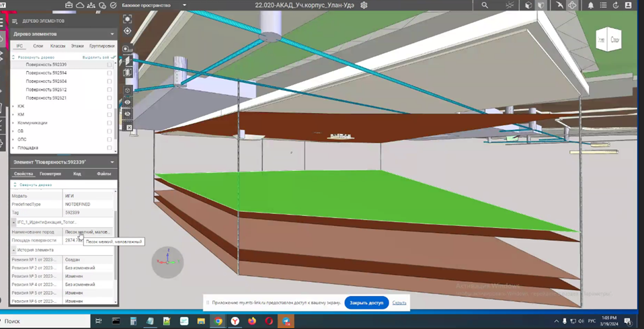Open project settings gear next to project title
Viewport: 644px width, 329px height.
(364, 5)
